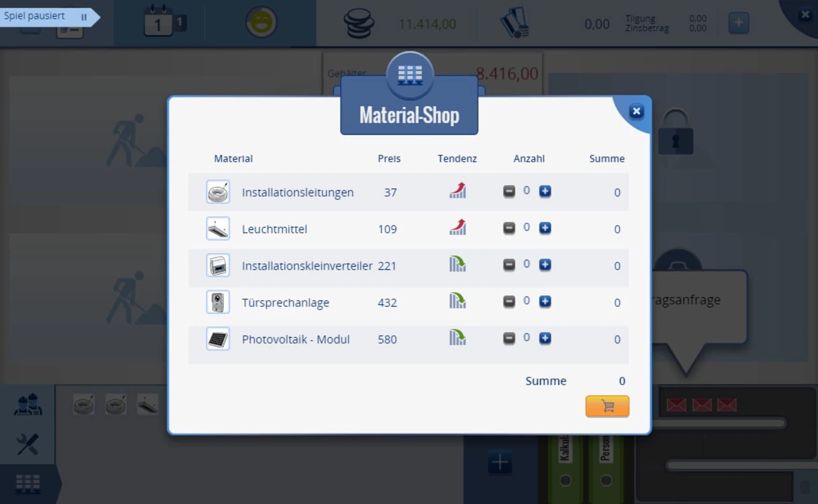Click rising trend icon for Leuchtmittel
Image resolution: width=818 pixels, height=504 pixels.
tap(458, 227)
